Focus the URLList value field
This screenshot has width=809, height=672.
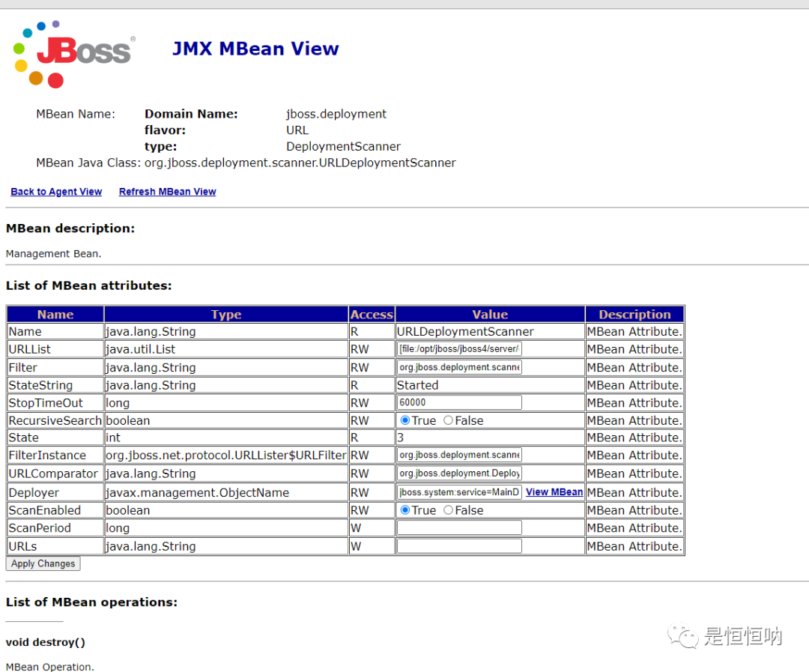coord(459,349)
